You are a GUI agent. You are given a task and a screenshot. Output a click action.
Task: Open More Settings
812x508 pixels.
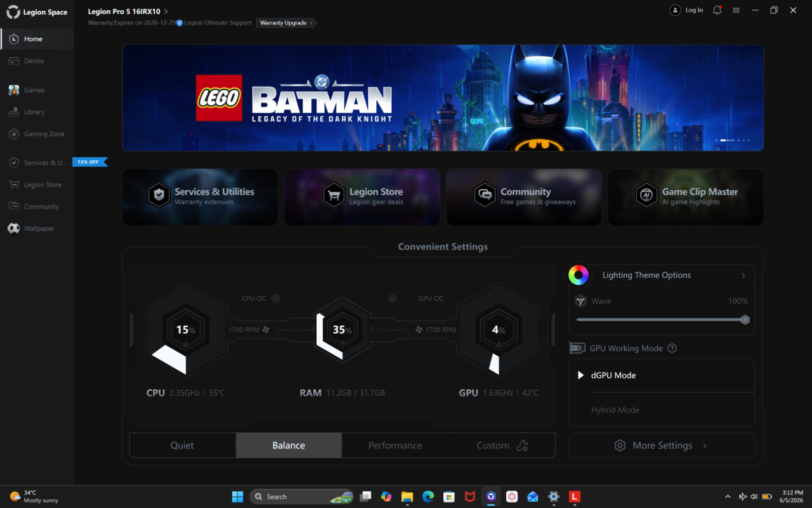point(662,445)
